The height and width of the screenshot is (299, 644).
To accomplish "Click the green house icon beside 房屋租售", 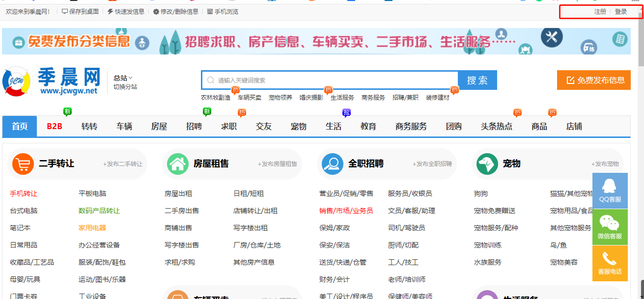I will 177,163.
